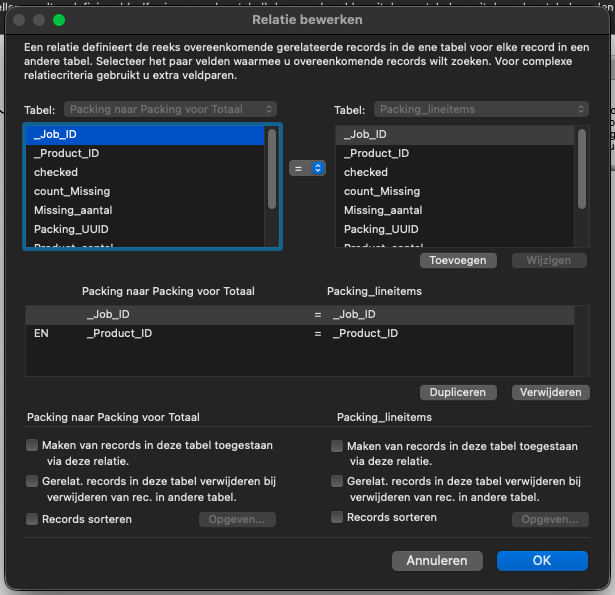Click the green zoom window button
The image size is (615, 595).
59,19
